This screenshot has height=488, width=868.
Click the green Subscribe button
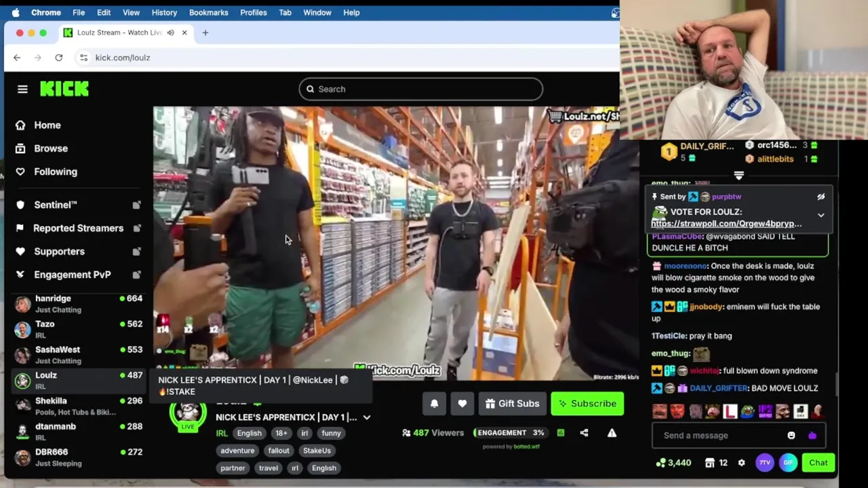[x=587, y=403]
